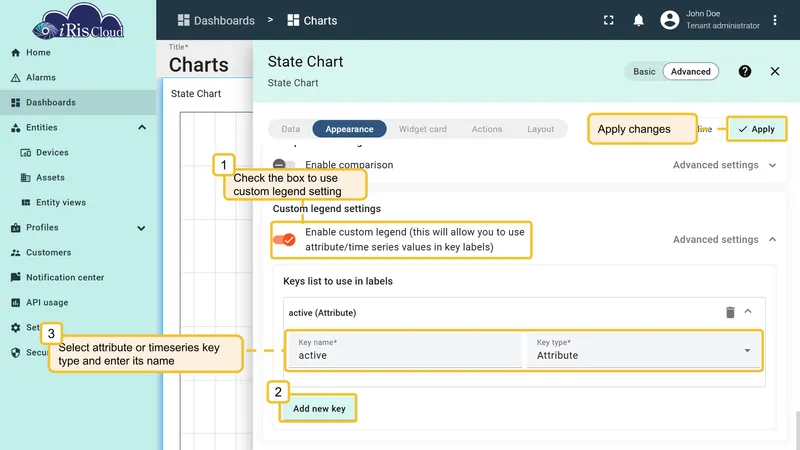Click the API usage icon
This screenshot has width=800, height=450.
tap(16, 303)
